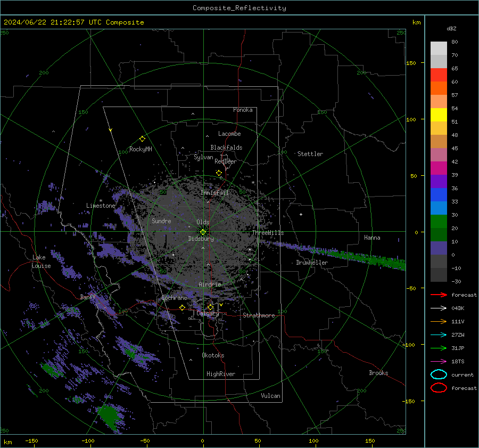Click the 18TS legend label
The height and width of the screenshot is (448, 479).
click(x=458, y=362)
